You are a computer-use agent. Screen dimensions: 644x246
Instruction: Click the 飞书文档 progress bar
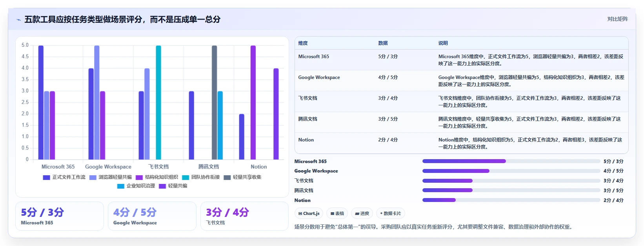(511, 181)
